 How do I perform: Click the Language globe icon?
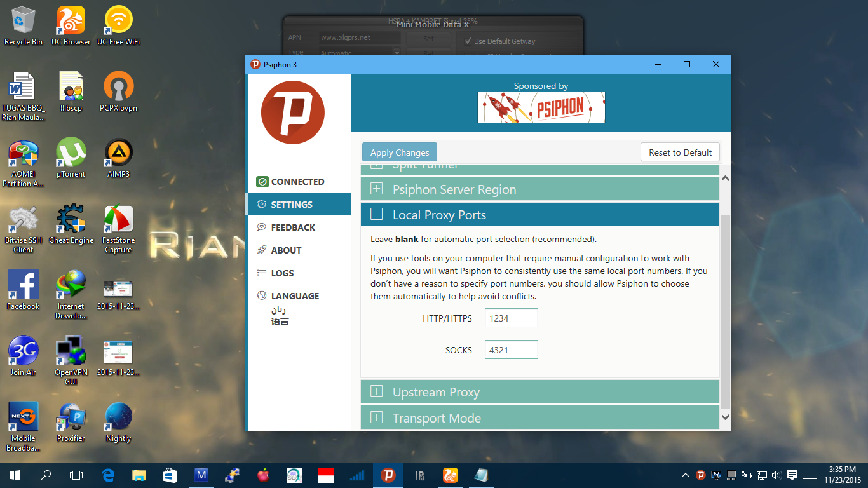[262, 296]
